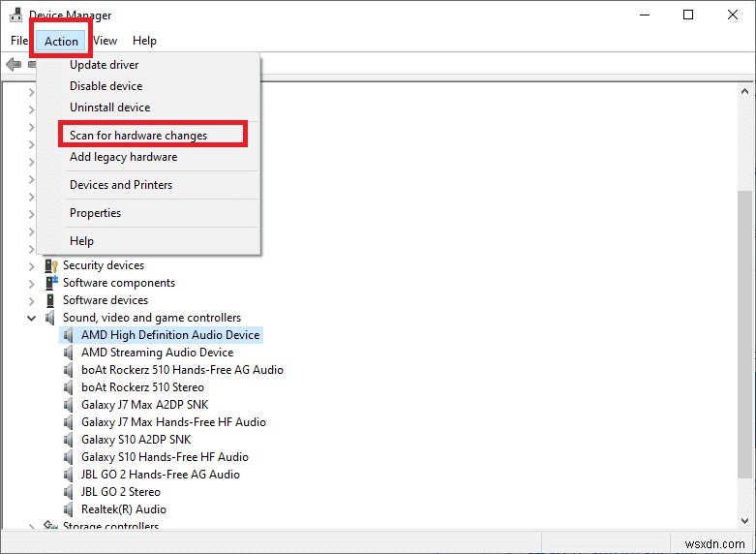Select Galaxy S10 Hands-Free HF Audio
The height and width of the screenshot is (554, 756).
165,457
